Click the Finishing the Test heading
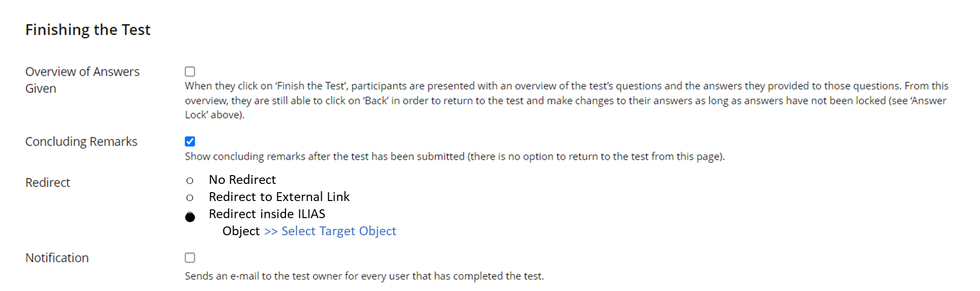The width and height of the screenshot is (980, 291). 88,30
